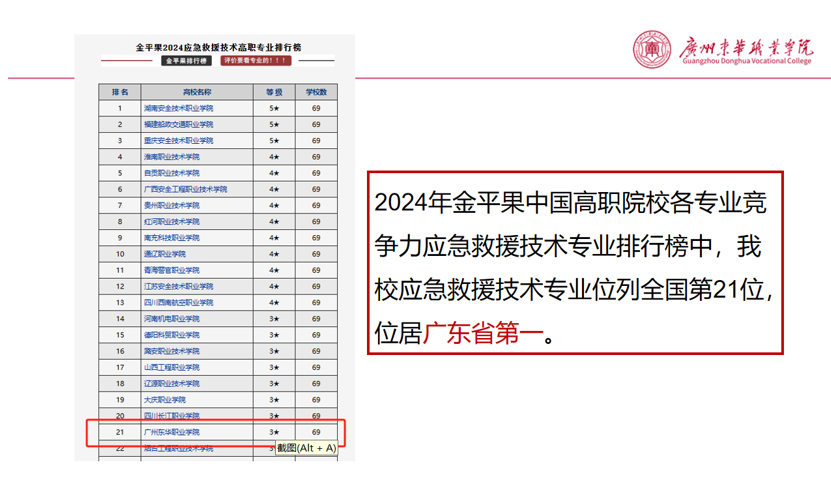831x483 pixels.
Task: Click the rank number 21 cell
Action: tap(120, 432)
